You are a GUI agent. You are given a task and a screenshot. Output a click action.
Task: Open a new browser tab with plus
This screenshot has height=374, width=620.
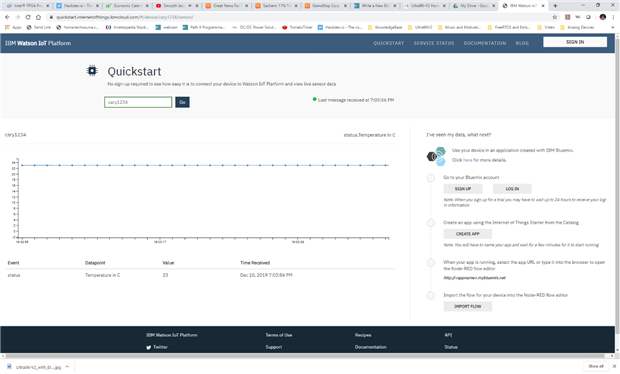pos(555,6)
